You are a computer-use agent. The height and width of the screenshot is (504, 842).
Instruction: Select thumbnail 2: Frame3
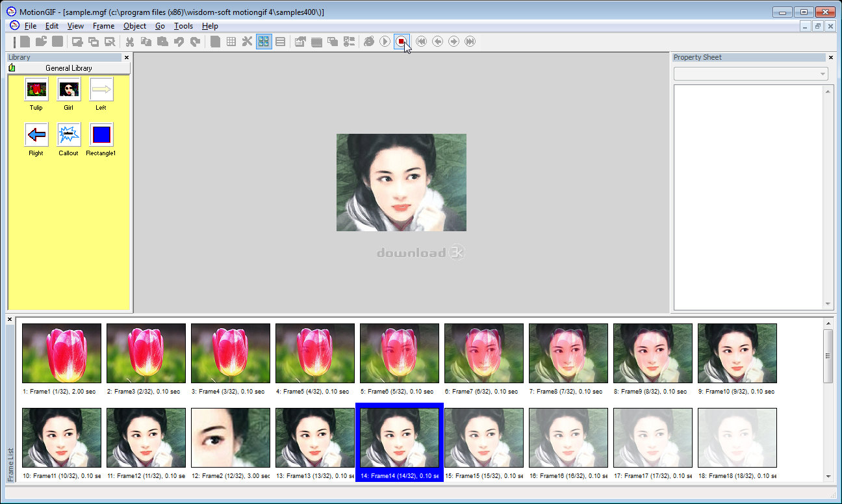146,353
